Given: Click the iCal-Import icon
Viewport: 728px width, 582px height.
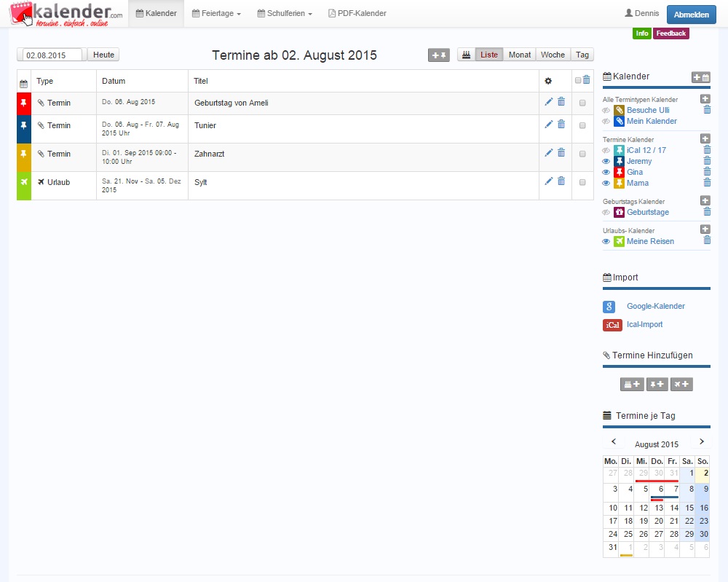Looking at the screenshot, I should tap(612, 325).
